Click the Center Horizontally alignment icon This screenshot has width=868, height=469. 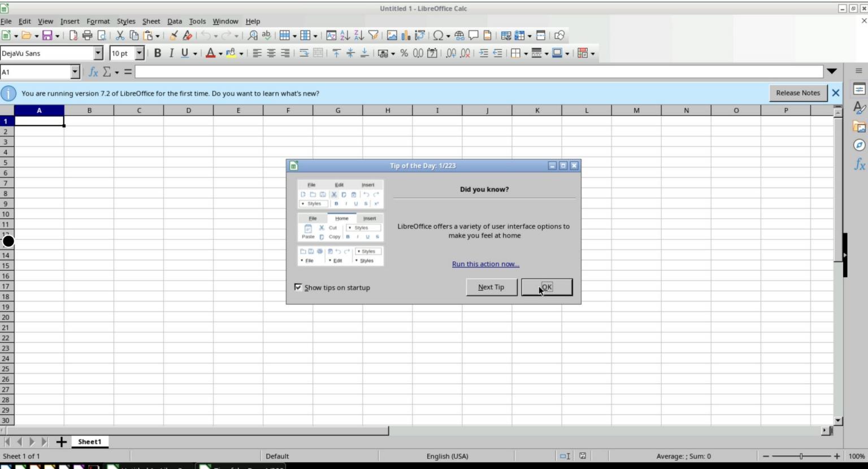tap(271, 53)
